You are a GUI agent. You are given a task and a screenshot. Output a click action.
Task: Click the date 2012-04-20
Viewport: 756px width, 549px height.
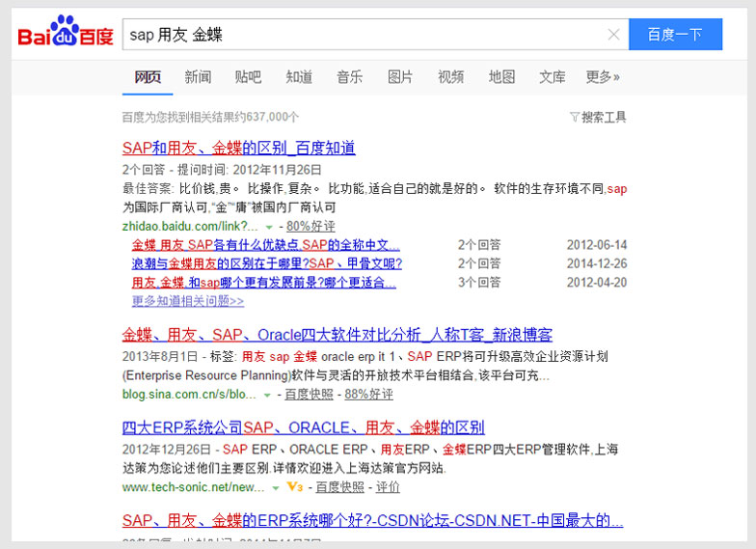(x=597, y=283)
